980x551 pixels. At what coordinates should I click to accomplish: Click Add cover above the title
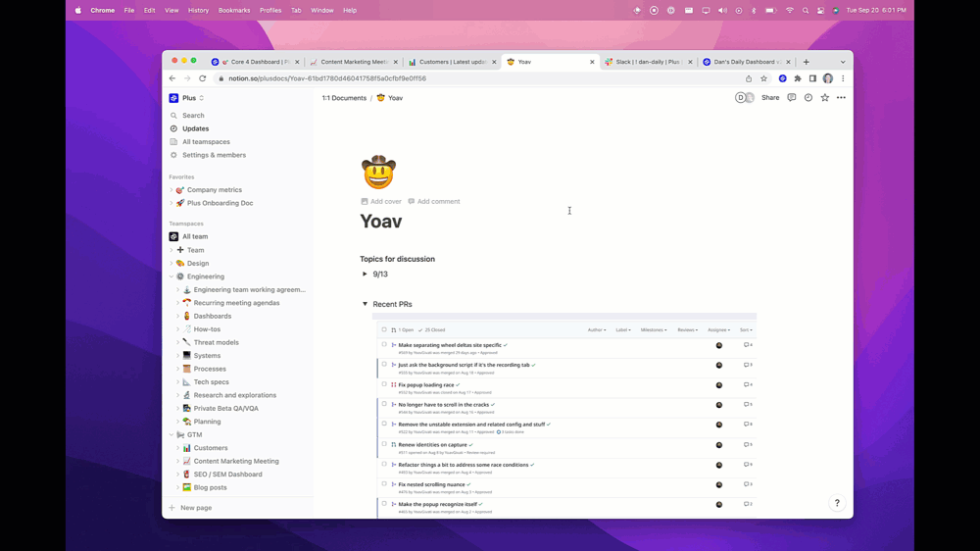[x=381, y=201]
